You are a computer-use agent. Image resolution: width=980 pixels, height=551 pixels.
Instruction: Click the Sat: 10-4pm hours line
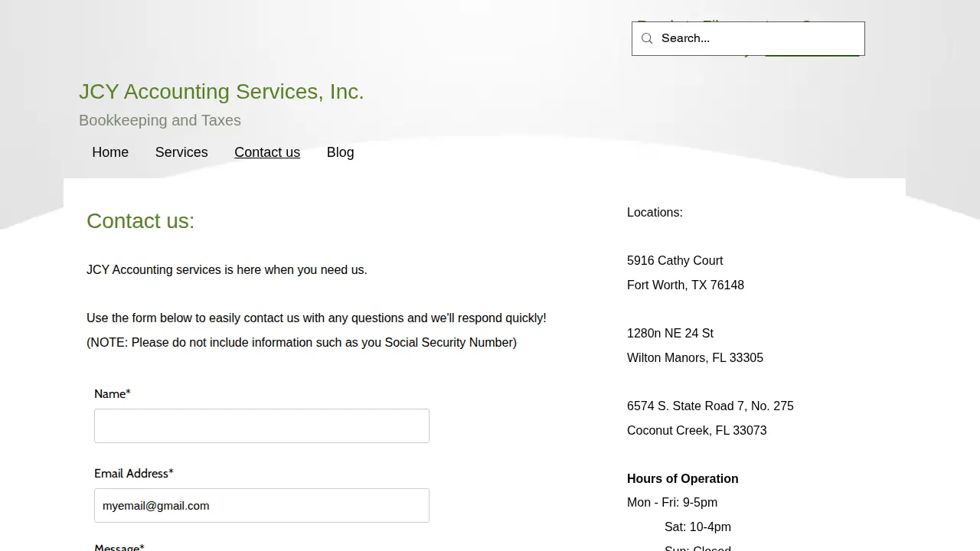coord(697,527)
